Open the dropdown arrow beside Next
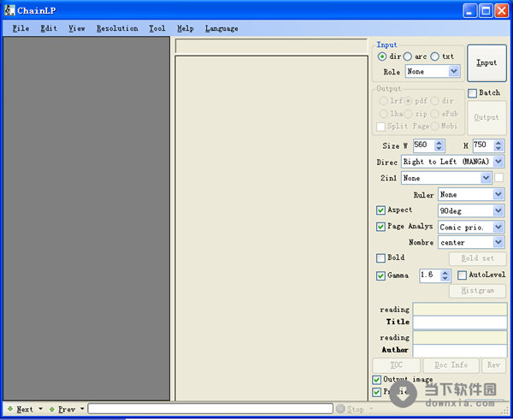Image resolution: width=513 pixels, height=420 pixels. (40, 409)
